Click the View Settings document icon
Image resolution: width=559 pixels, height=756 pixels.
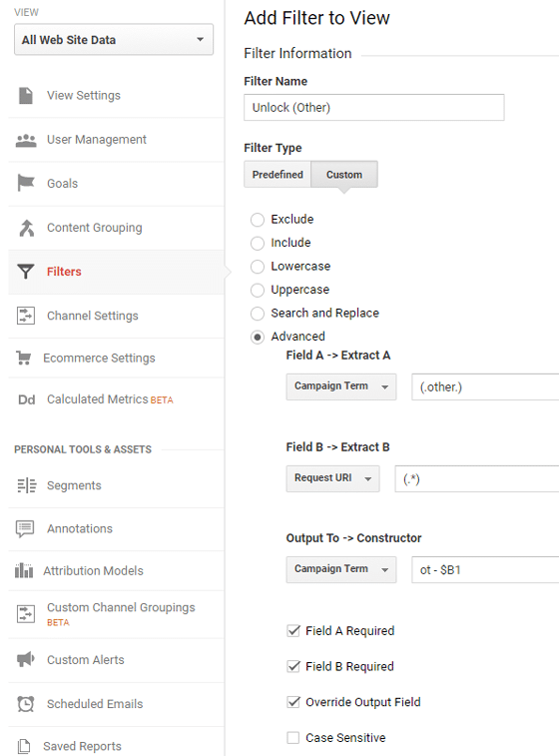(26, 96)
